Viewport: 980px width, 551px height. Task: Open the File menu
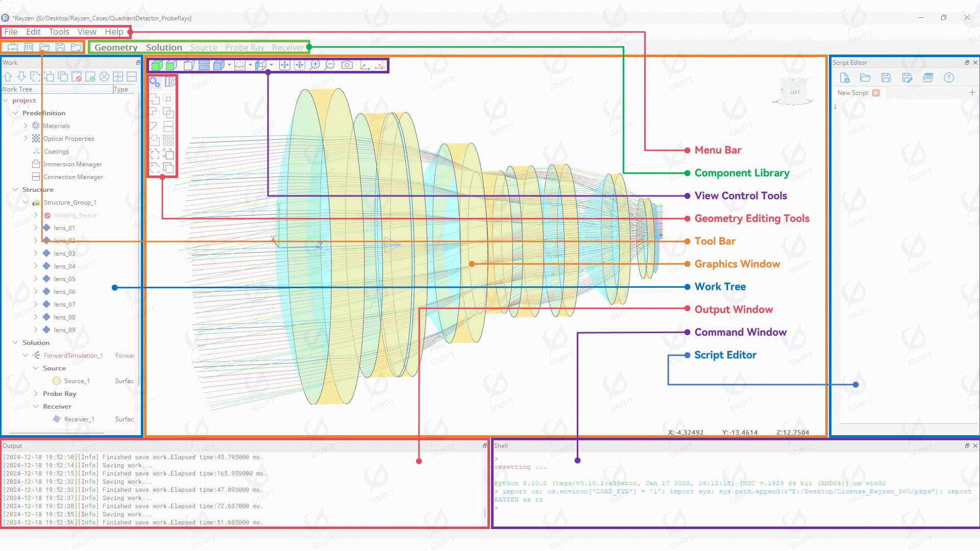point(11,32)
